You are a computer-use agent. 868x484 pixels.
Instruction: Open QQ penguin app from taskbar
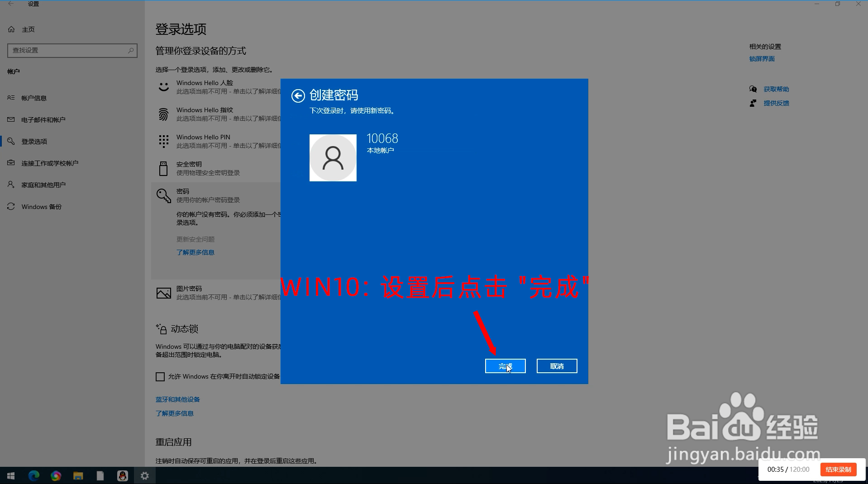click(122, 476)
